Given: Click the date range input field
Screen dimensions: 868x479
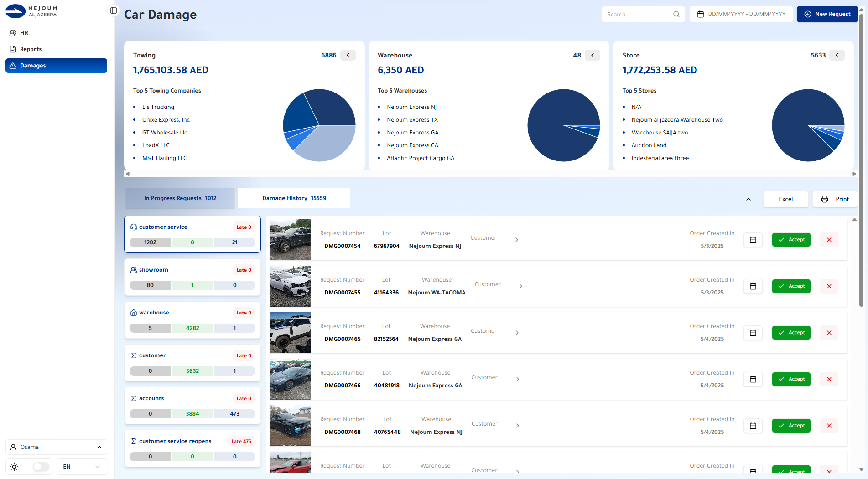Looking at the screenshot, I should pyautogui.click(x=741, y=14).
